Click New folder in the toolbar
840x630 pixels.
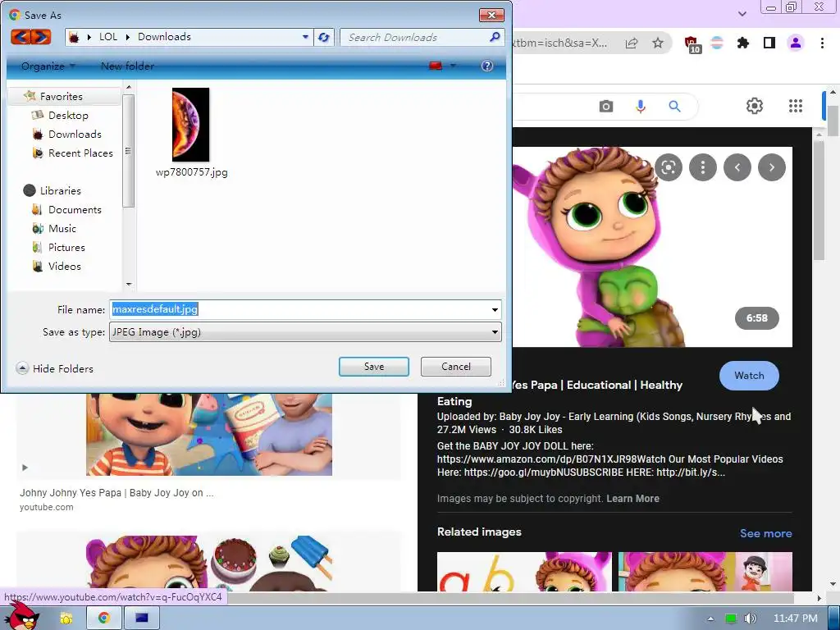point(127,66)
